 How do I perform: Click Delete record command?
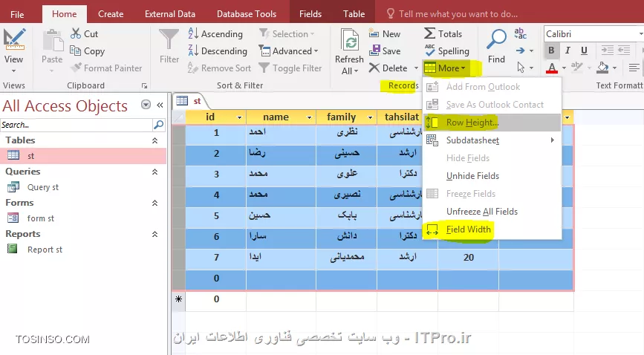coord(388,68)
